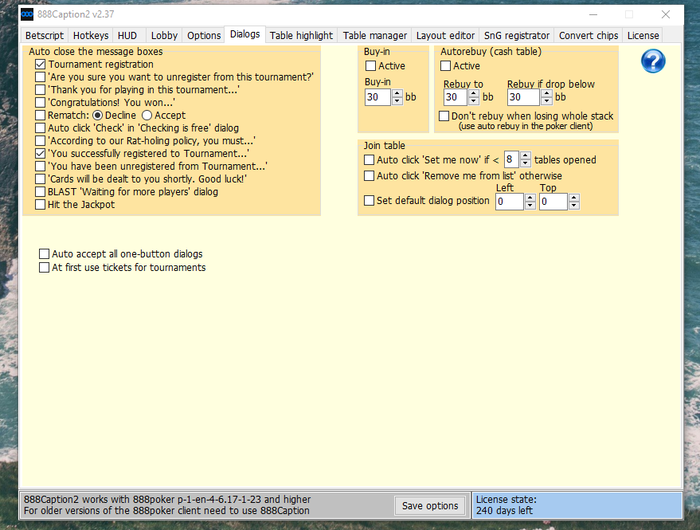Click the Rebuy to value field
The height and width of the screenshot is (530, 700).
point(455,97)
